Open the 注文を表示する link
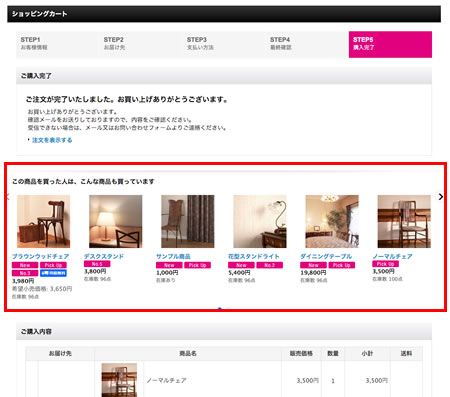The height and width of the screenshot is (397, 450). 52,140
